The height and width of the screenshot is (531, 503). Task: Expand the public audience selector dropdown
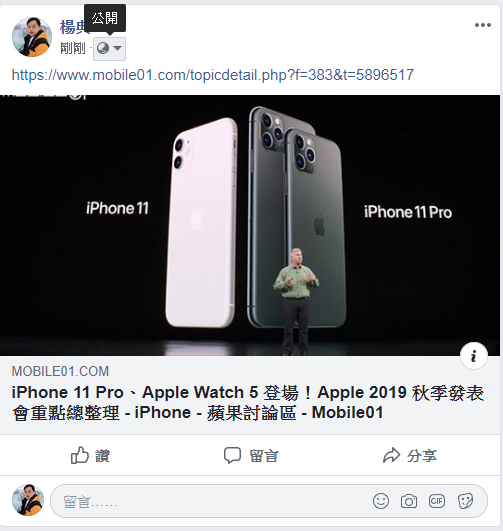(109, 49)
